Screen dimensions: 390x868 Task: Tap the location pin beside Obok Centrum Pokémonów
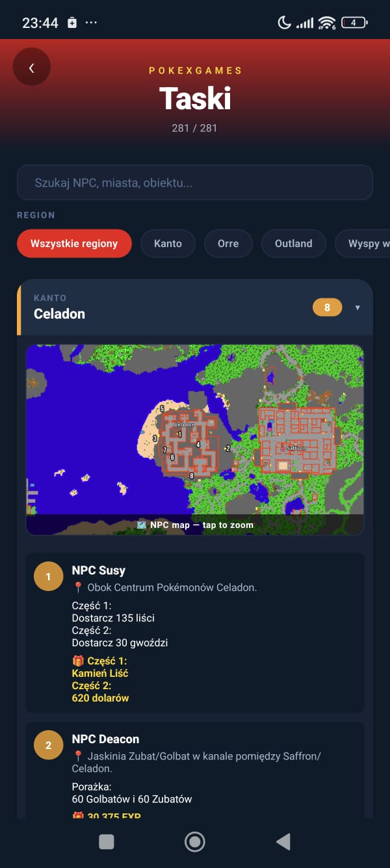click(x=78, y=588)
